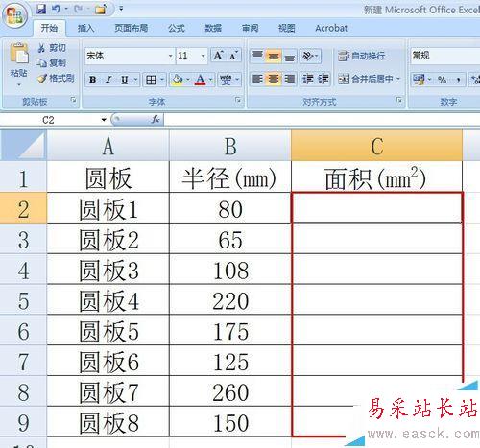Align text to top of cell
Image resolution: width=480 pixels, height=448 pixels.
click(x=257, y=56)
